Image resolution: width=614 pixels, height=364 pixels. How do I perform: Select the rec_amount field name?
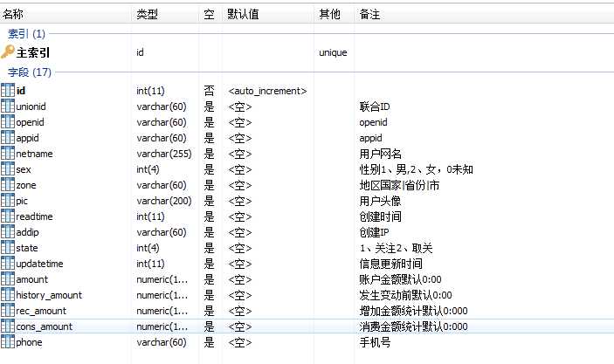click(x=41, y=311)
